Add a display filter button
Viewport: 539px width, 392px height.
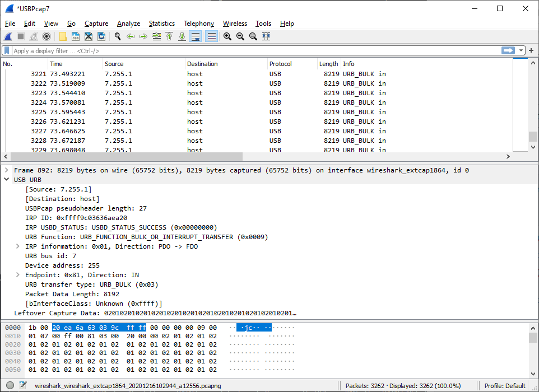(x=531, y=50)
